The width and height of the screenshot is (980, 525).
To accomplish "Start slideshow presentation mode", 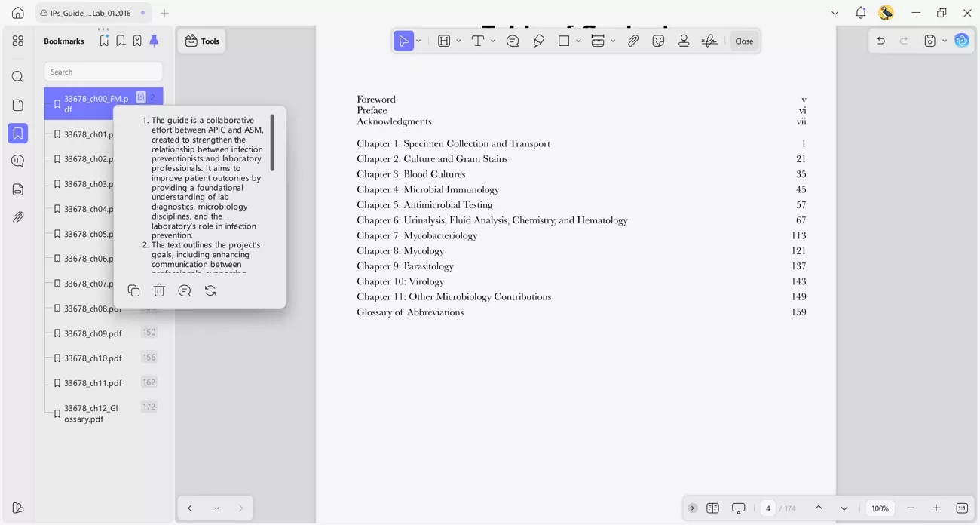I will 739,508.
